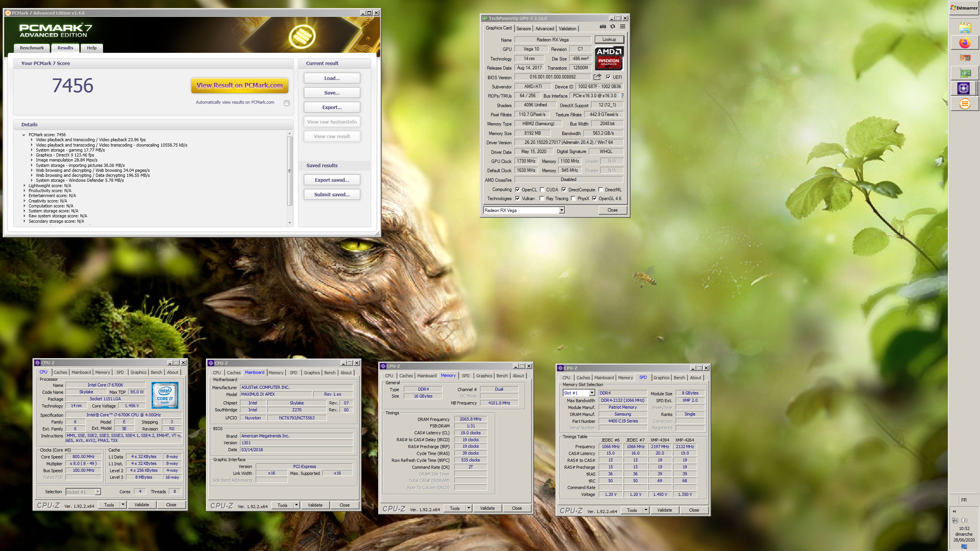Click the BIOS share/export icon in GPU-Z
Viewport: 980px width, 551px height.
click(597, 77)
